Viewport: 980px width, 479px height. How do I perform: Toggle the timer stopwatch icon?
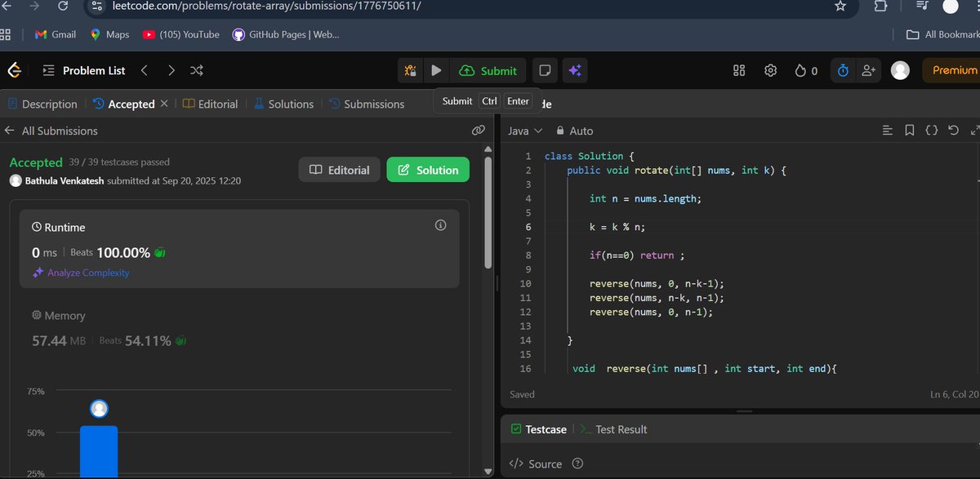tap(843, 71)
